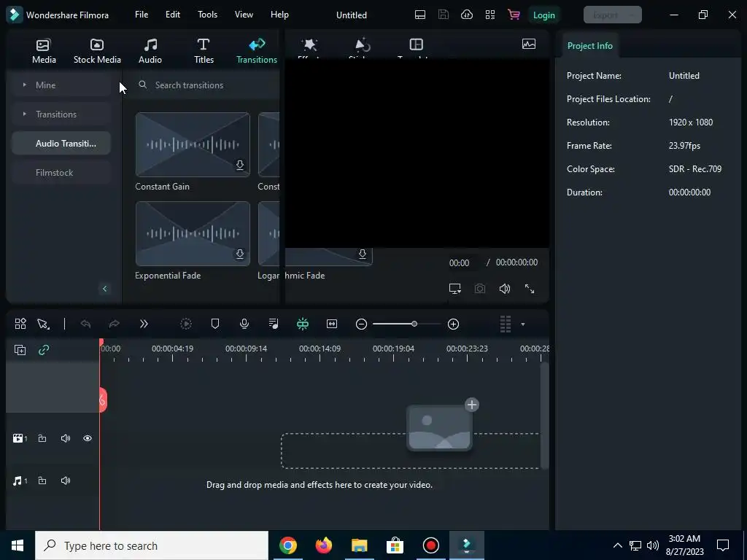Open the Tools menu

(208, 15)
